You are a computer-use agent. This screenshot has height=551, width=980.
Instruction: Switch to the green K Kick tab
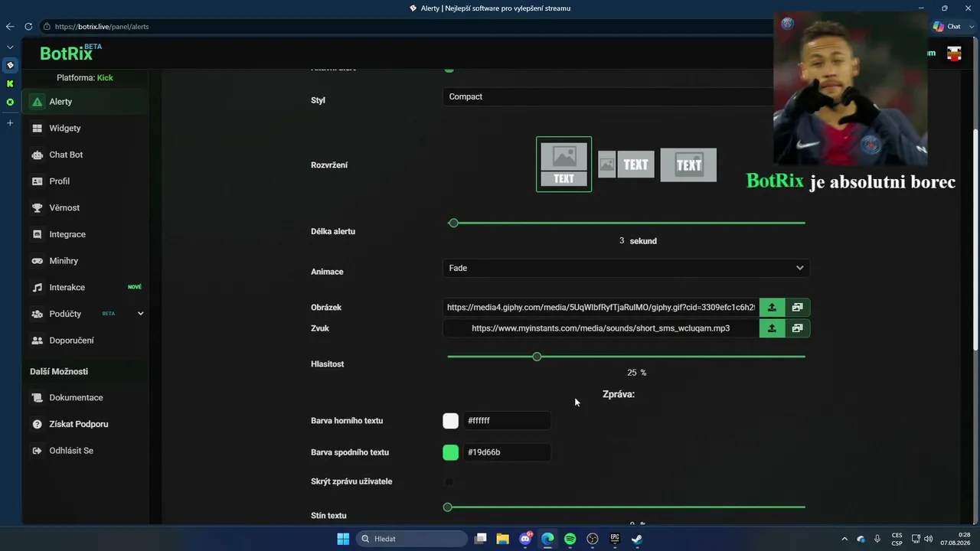[x=10, y=83]
